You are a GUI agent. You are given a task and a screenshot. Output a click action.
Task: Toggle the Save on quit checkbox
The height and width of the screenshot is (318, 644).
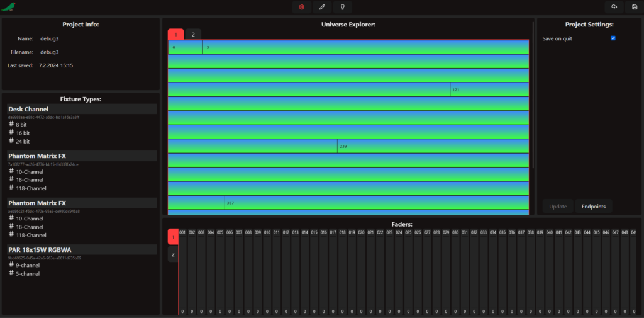613,38
